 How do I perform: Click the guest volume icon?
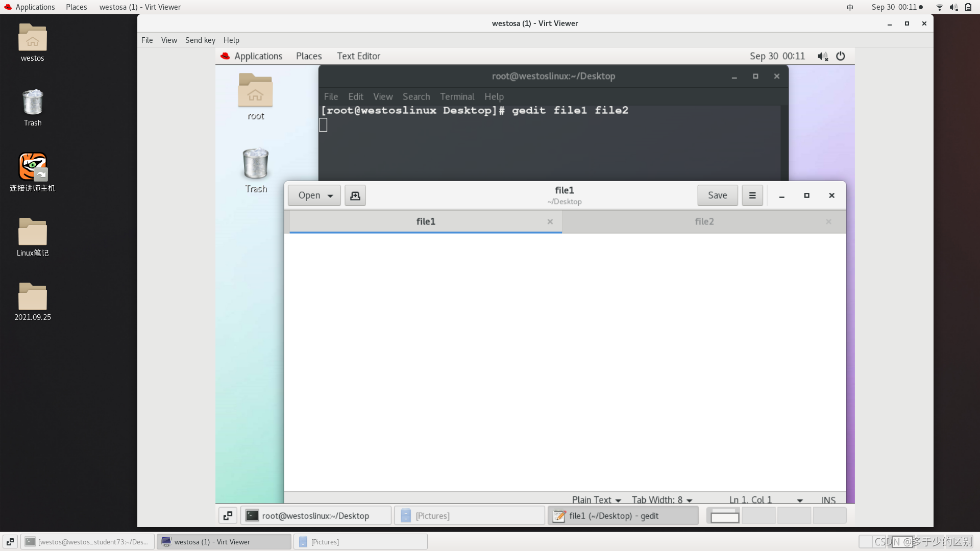point(822,56)
